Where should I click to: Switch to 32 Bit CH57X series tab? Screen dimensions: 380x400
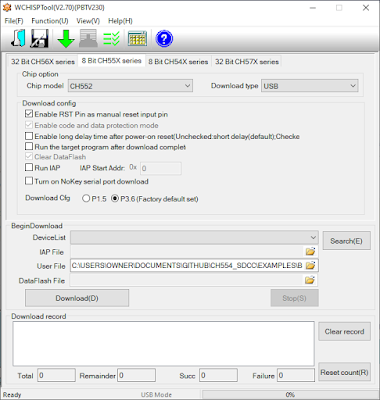click(x=247, y=62)
